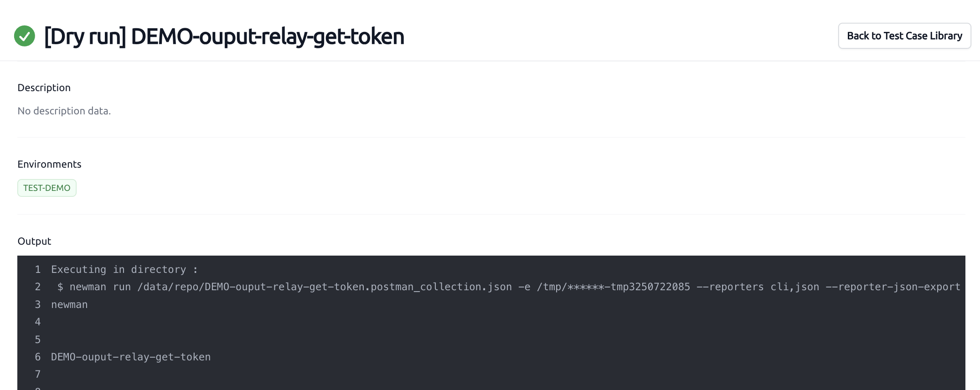Viewport: 980px width, 390px height.
Task: Click output line number 1
Action: click(x=38, y=269)
